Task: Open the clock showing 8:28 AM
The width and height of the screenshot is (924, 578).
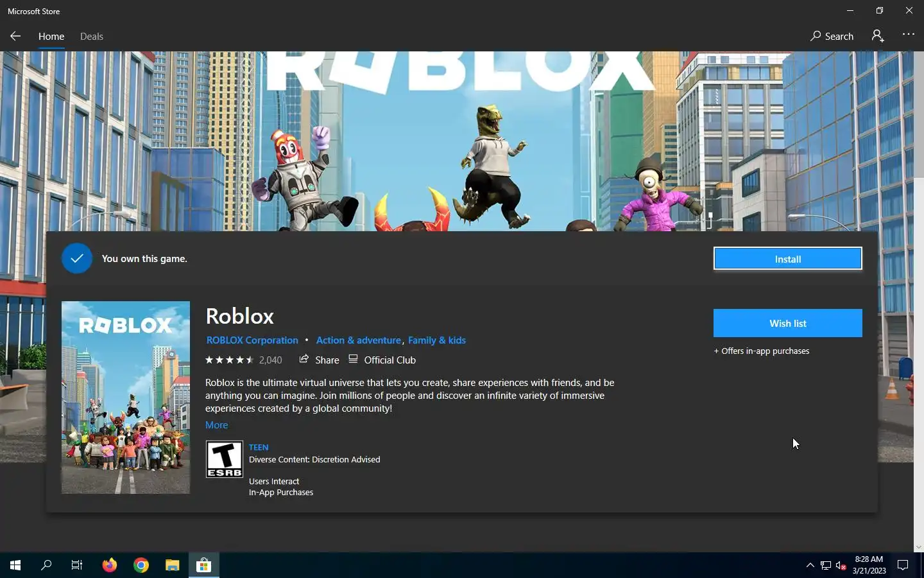Action: pyautogui.click(x=869, y=565)
